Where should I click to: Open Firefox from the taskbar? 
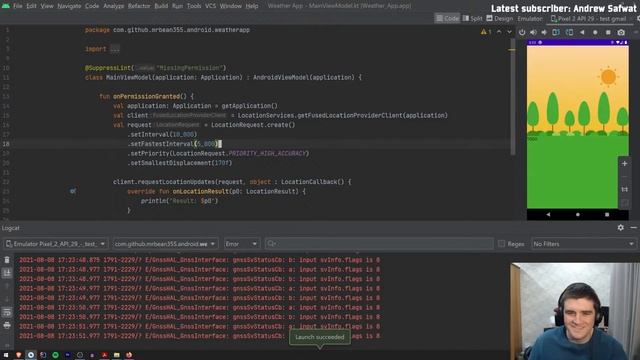coord(129,355)
